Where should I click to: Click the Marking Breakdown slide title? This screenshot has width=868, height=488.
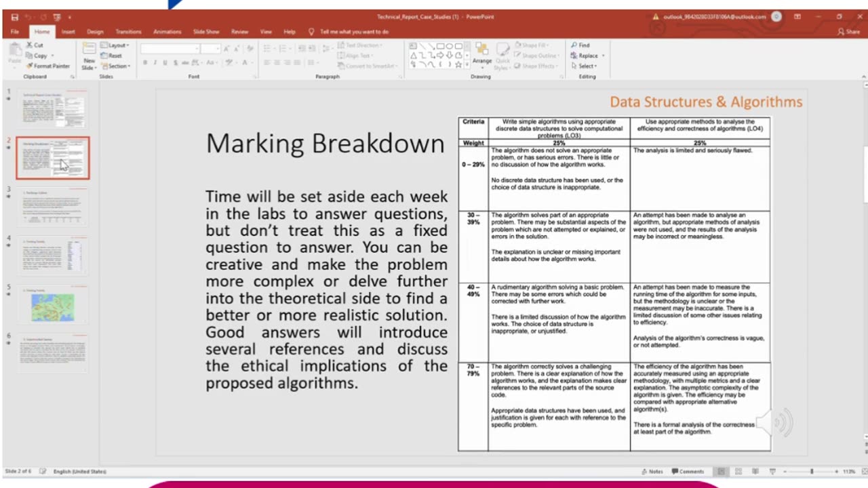(325, 144)
